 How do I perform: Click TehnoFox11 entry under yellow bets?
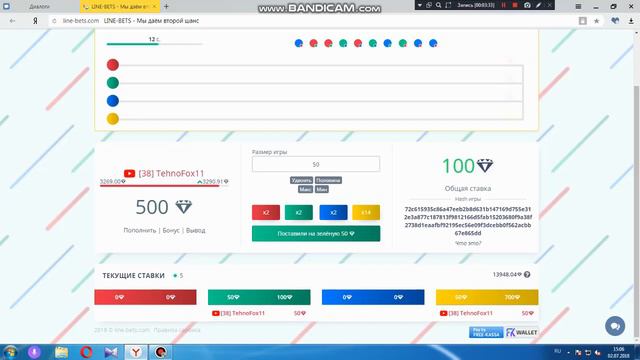pyautogui.click(x=487, y=313)
